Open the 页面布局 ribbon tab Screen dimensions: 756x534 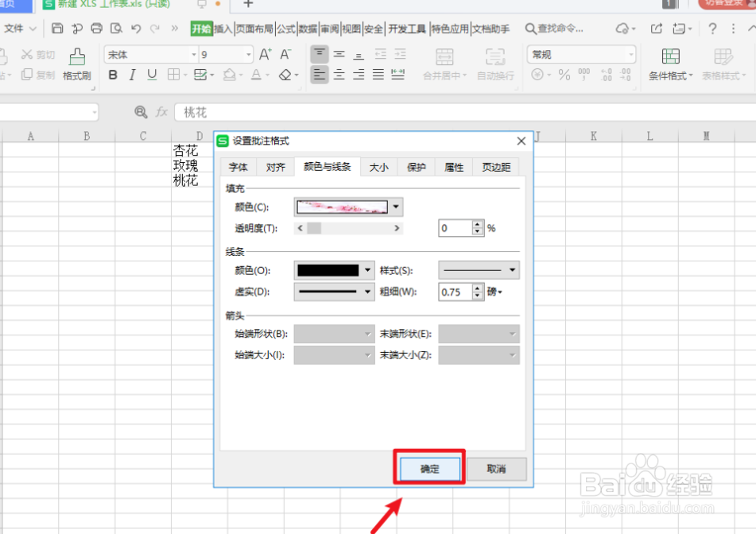coord(254,29)
